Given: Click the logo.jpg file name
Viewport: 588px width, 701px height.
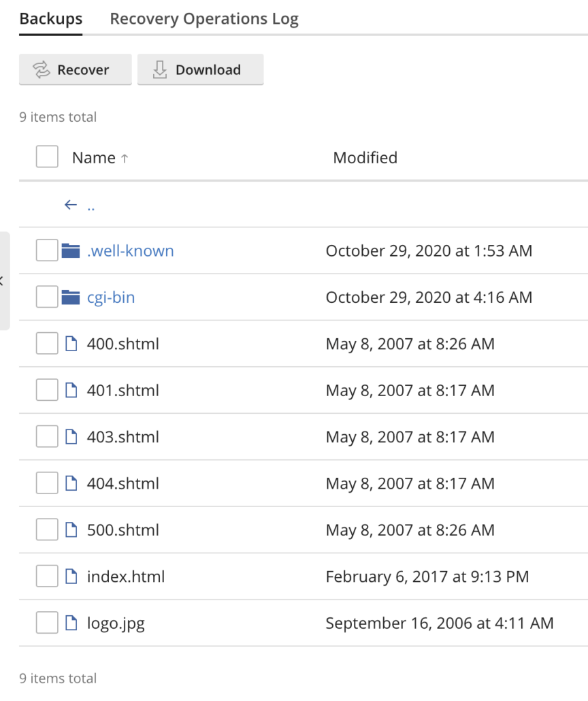Looking at the screenshot, I should [116, 623].
